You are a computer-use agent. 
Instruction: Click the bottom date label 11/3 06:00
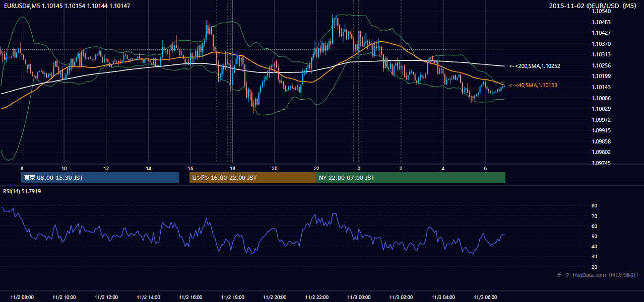(485, 297)
